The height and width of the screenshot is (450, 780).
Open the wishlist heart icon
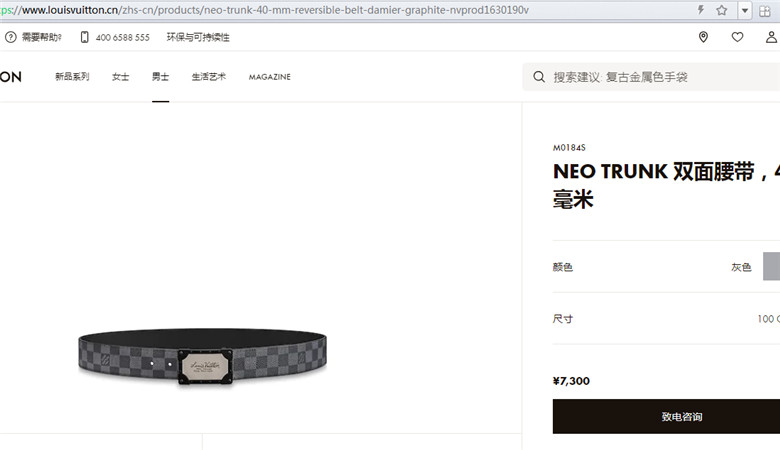tap(737, 37)
